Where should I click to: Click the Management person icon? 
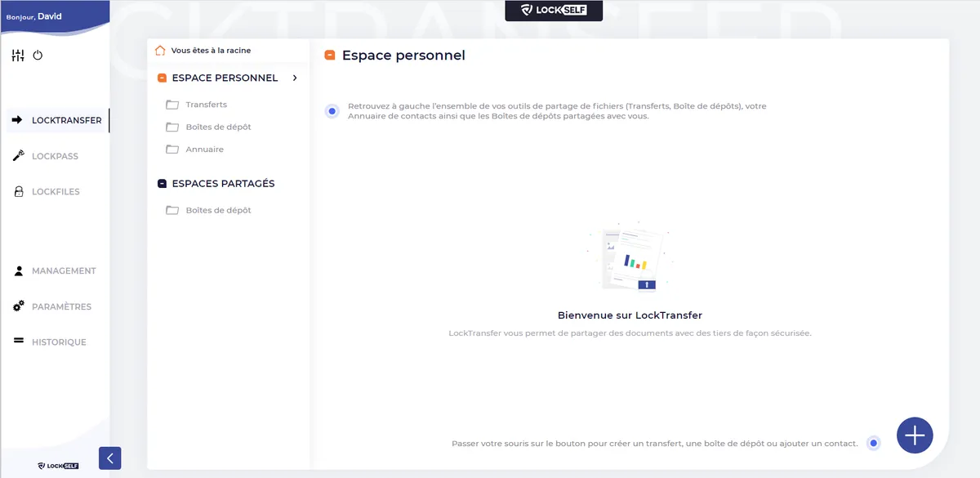18,270
